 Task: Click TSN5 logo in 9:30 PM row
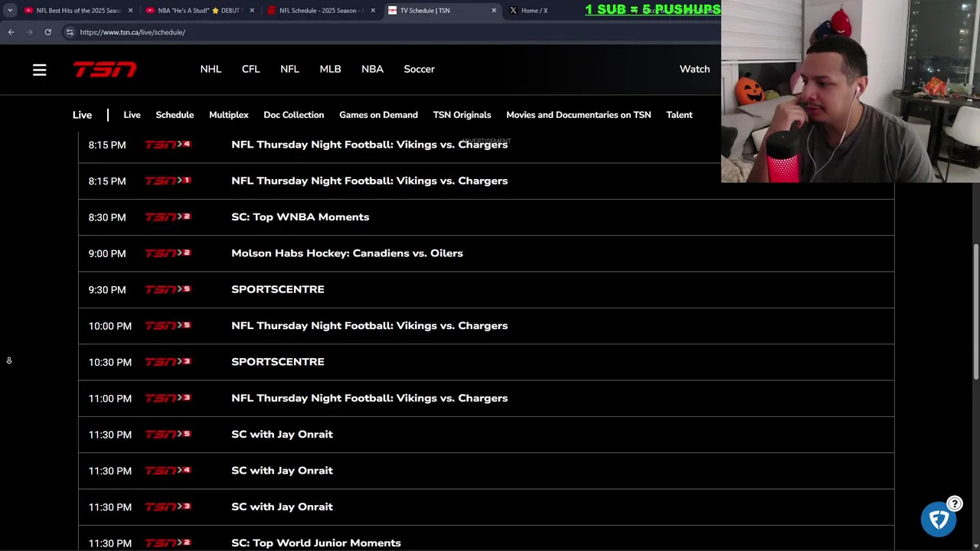point(168,289)
